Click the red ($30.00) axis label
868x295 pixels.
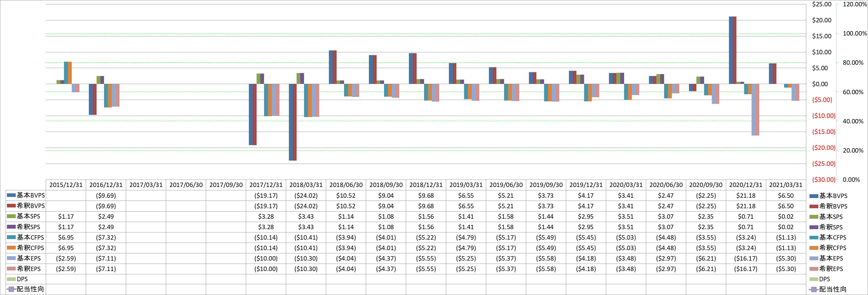point(824,180)
